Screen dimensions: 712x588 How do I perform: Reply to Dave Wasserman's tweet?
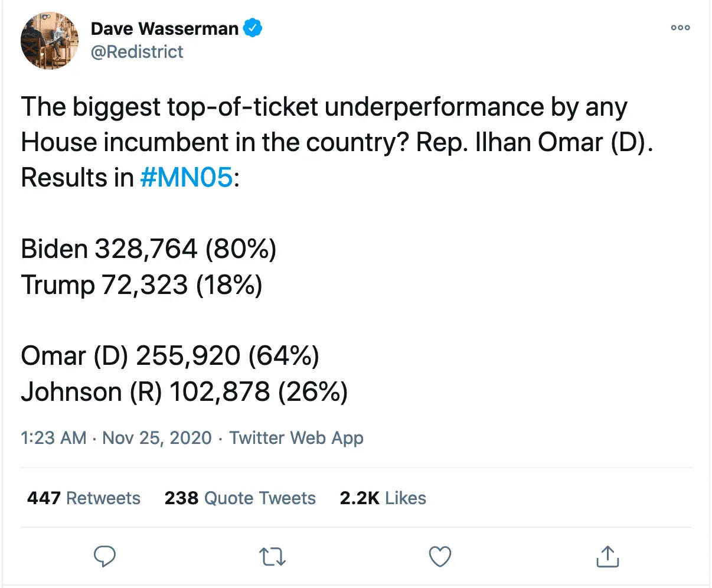pos(105,556)
